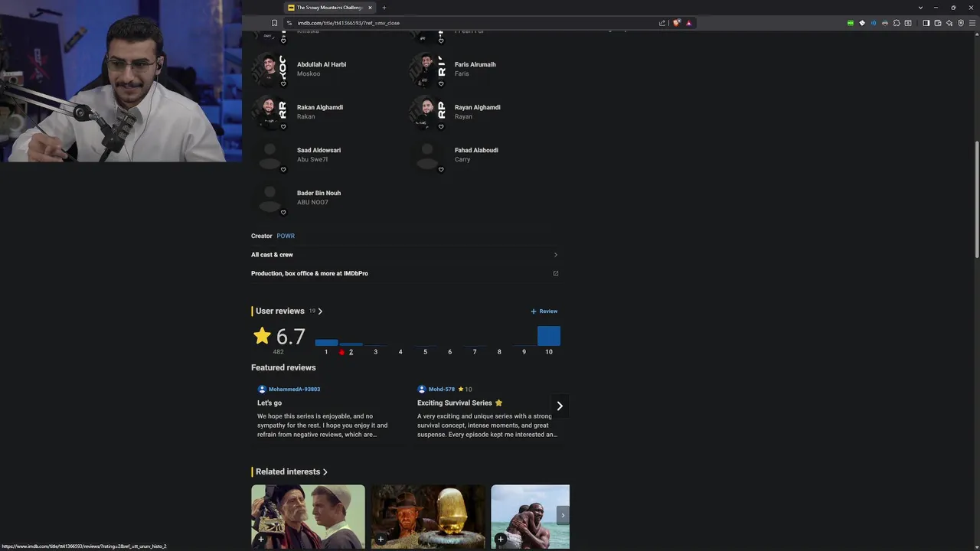Image resolution: width=980 pixels, height=551 pixels.
Task: Favorite Abdullah Al Harbi with heart icon
Action: (x=283, y=84)
